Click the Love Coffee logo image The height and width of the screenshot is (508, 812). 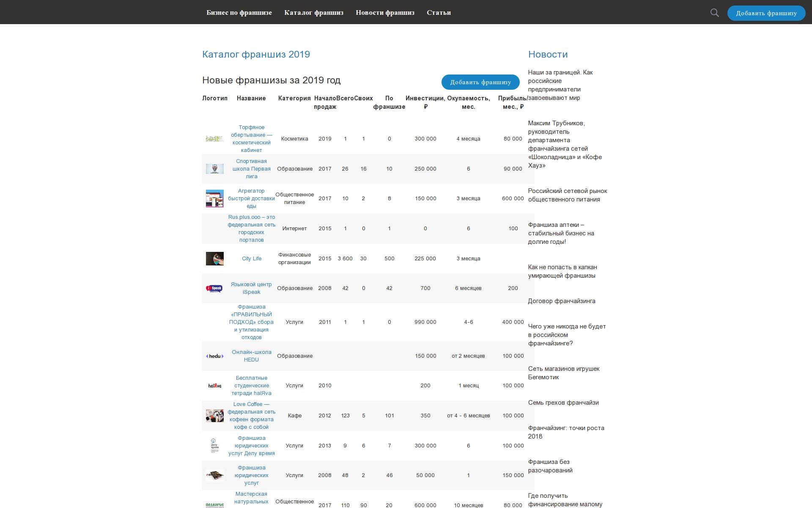pos(215,416)
